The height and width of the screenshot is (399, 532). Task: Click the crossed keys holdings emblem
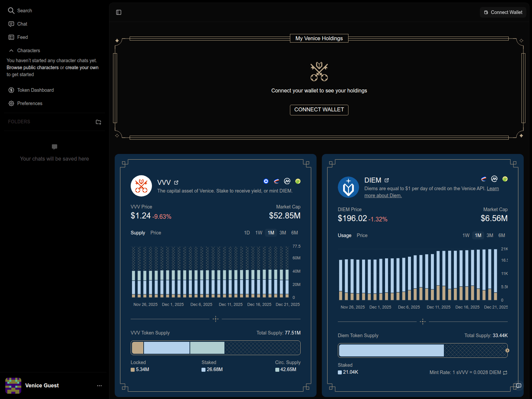click(x=319, y=71)
